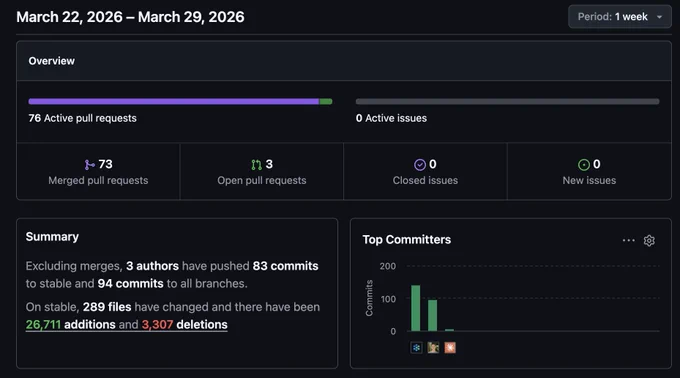The height and width of the screenshot is (378, 680).
Task: Click the 200 axis label on chart
Action: click(388, 266)
